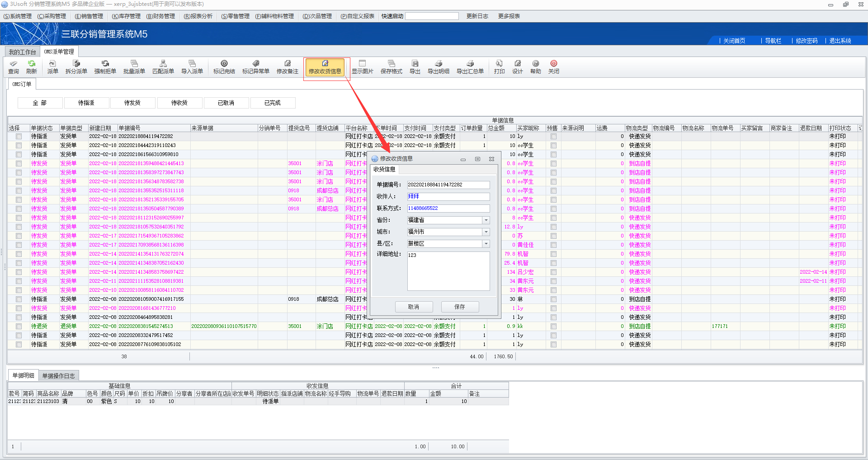868x460 pixels.
Task: Open the 设计 design tool
Action: pos(518,67)
